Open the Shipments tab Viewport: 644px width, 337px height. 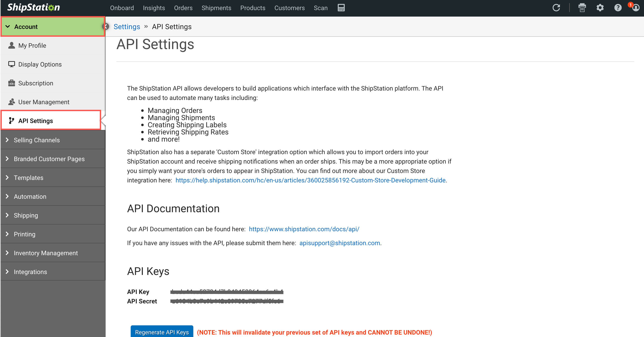[x=217, y=8]
